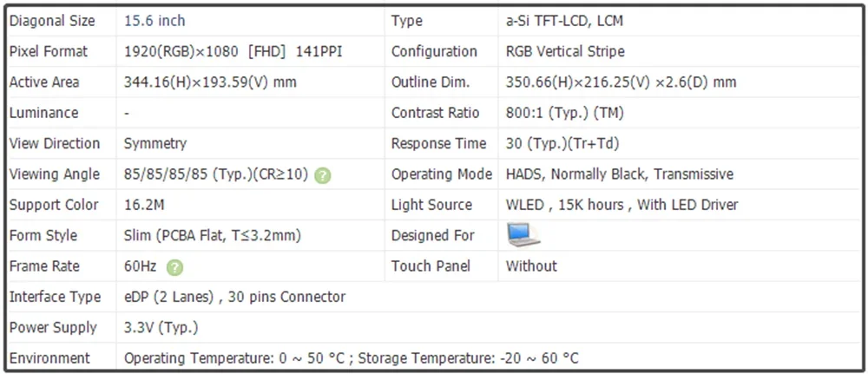This screenshot has height=374, width=868.
Task: Click the laptop icon in Designed For row
Action: [523, 235]
